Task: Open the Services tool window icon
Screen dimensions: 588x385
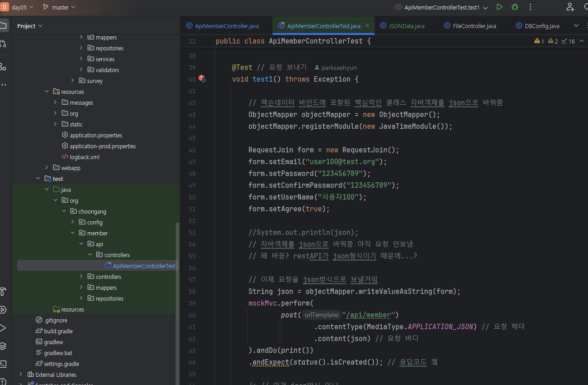Action: click(3, 310)
